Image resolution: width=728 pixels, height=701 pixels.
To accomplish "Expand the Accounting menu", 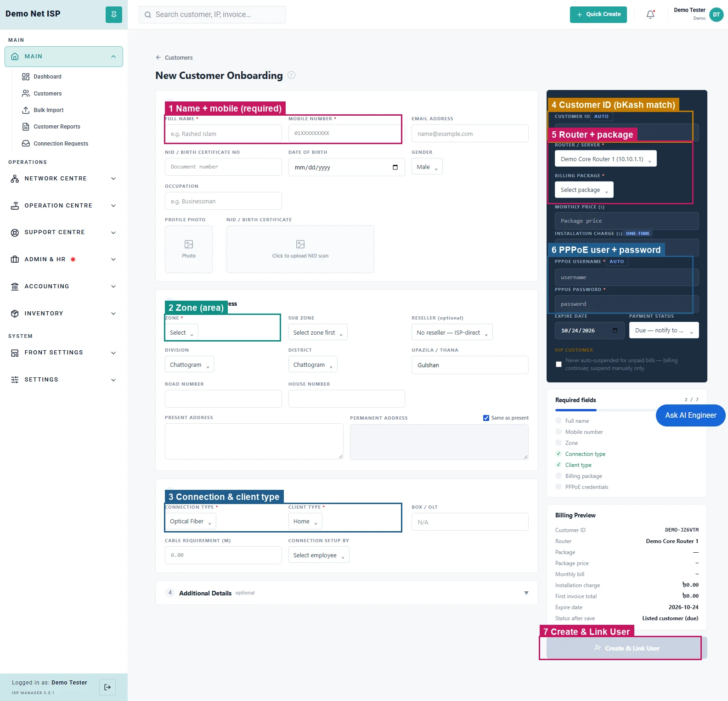I will click(x=64, y=286).
